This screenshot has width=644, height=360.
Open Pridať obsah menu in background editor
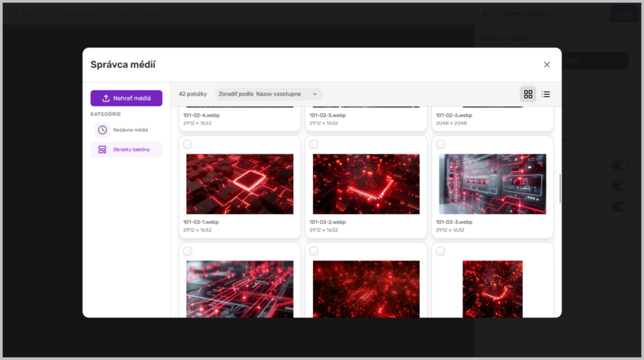(x=79, y=14)
